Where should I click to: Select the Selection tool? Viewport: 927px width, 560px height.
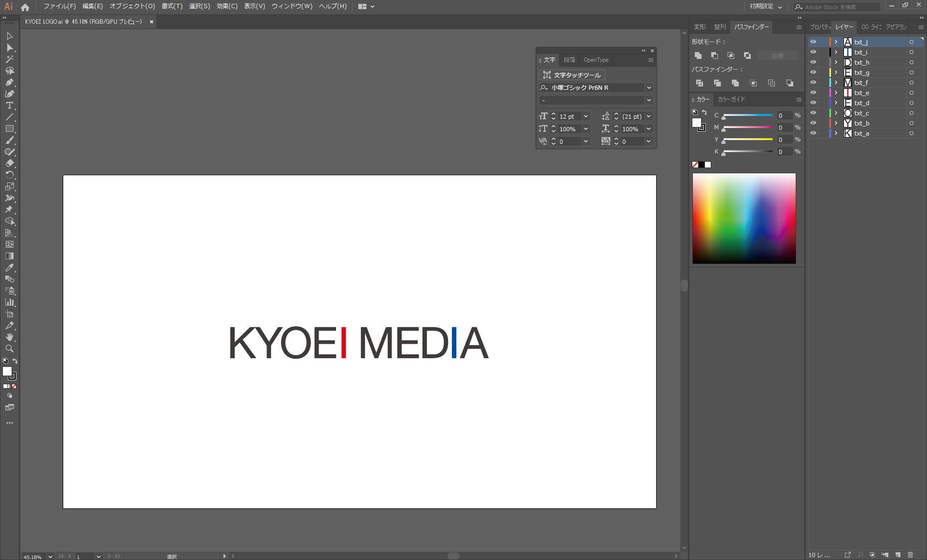pyautogui.click(x=9, y=35)
